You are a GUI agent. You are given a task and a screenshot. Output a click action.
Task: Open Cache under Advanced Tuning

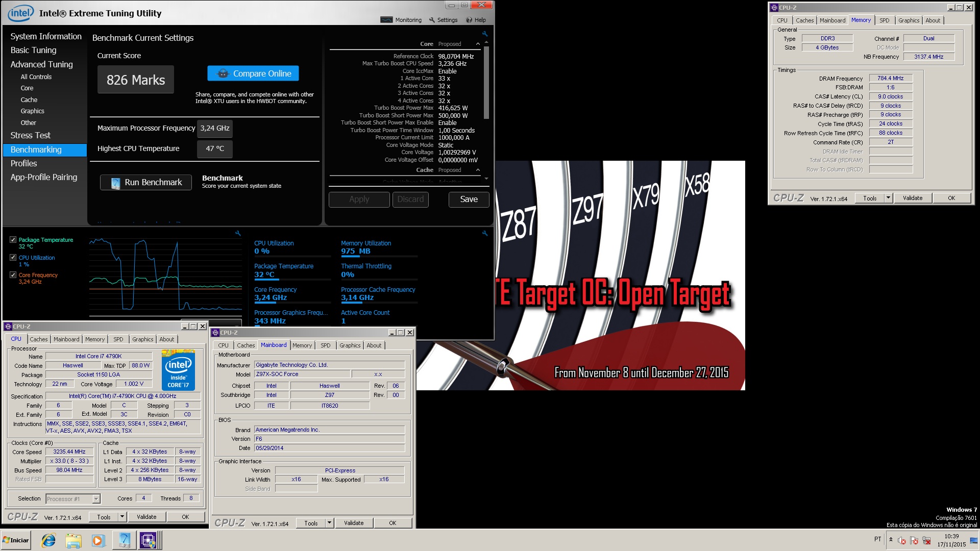(x=29, y=100)
